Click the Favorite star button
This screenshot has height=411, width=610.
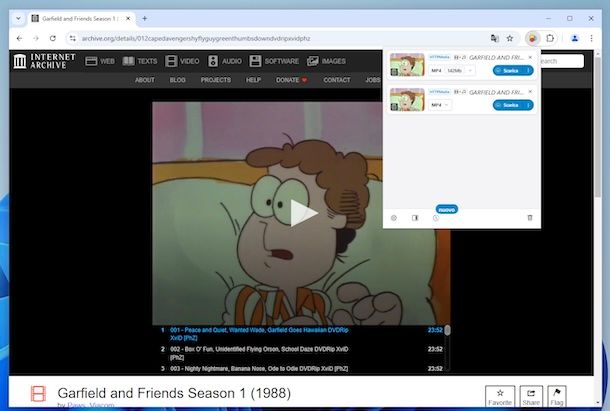pos(500,396)
